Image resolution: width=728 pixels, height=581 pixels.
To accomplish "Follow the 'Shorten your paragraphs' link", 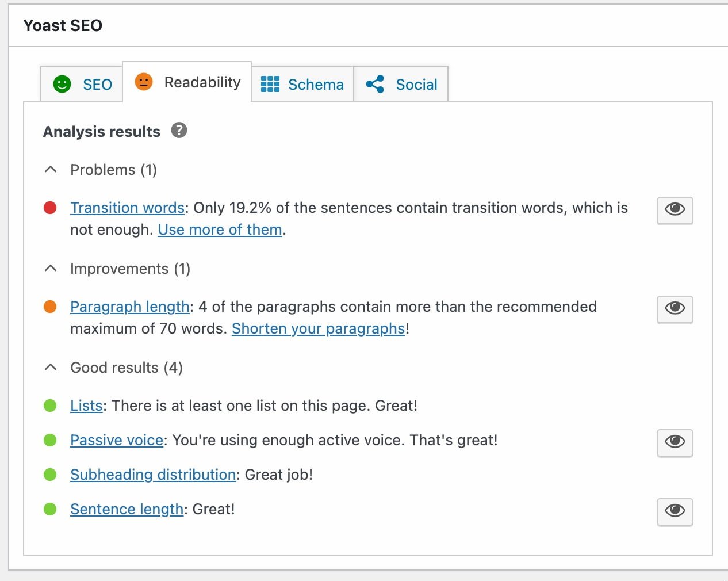I will (x=318, y=328).
